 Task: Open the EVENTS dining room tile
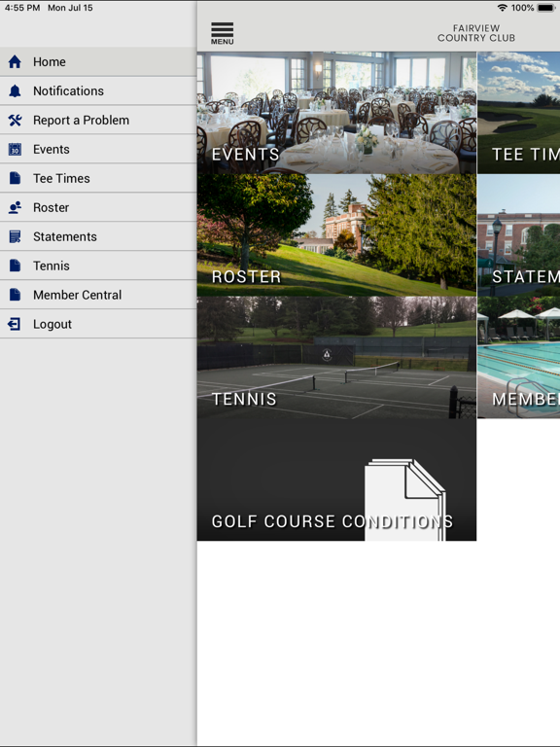(x=336, y=113)
